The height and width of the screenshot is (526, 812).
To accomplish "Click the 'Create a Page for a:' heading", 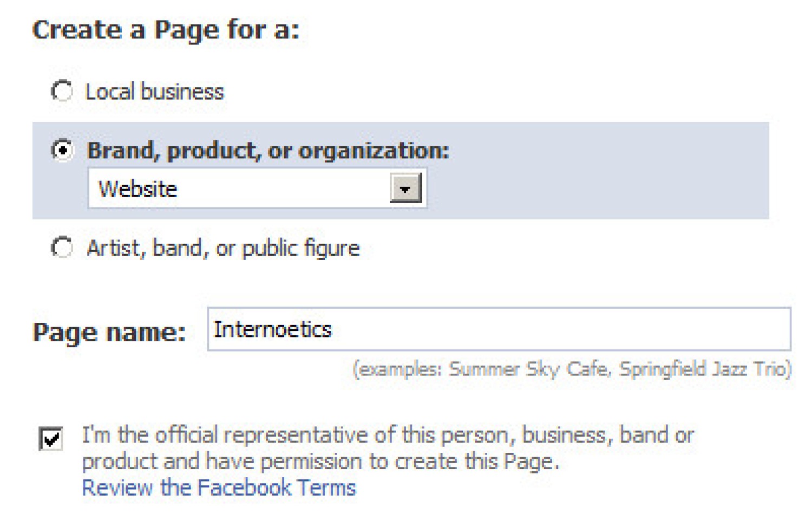I will (166, 30).
